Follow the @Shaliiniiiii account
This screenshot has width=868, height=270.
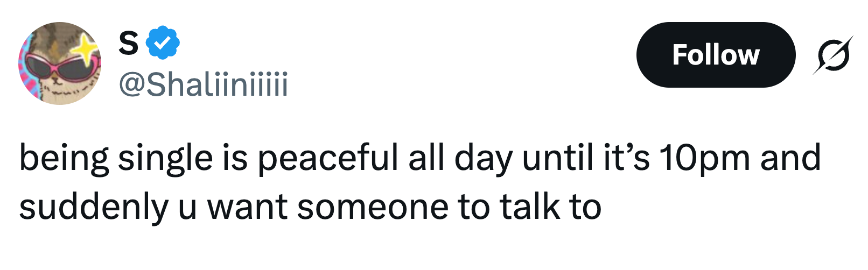pyautogui.click(x=715, y=55)
